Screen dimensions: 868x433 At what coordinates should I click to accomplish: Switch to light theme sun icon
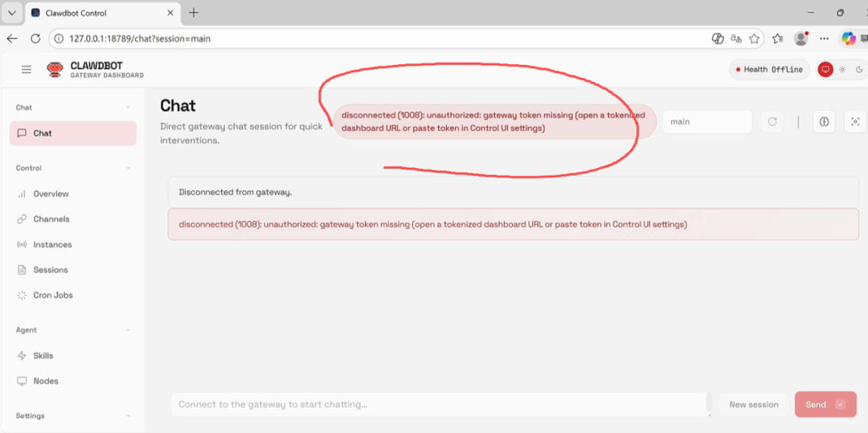(x=842, y=69)
